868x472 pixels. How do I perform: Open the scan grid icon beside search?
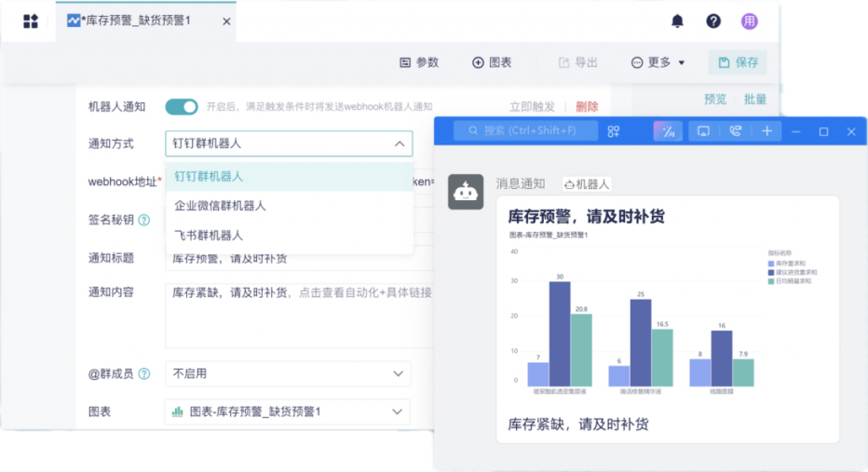pyautogui.click(x=614, y=131)
